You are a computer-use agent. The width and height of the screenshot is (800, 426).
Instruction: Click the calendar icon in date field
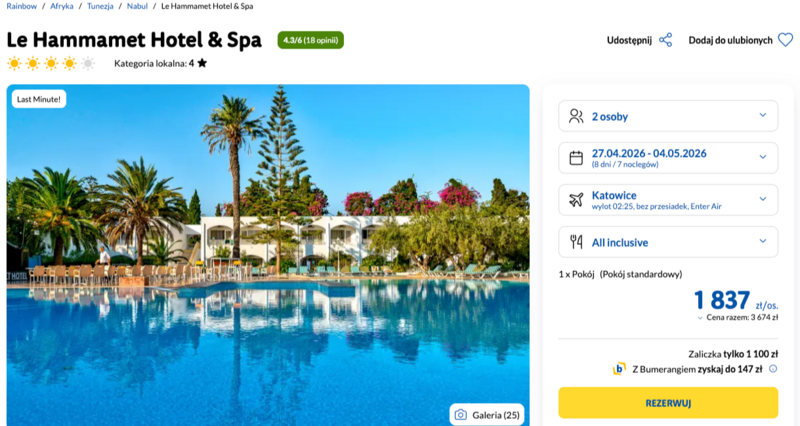(x=576, y=158)
